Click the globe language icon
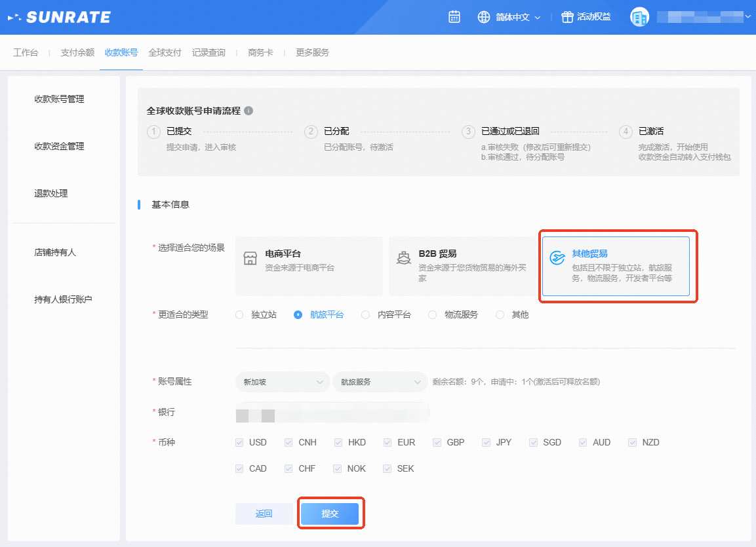This screenshot has width=756, height=547. point(484,17)
